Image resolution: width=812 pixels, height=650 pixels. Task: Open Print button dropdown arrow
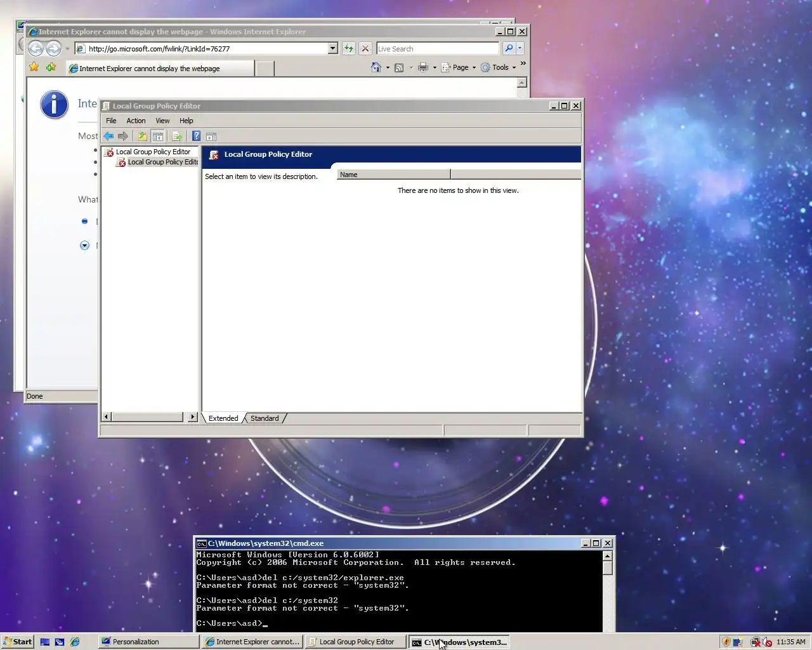(x=435, y=67)
